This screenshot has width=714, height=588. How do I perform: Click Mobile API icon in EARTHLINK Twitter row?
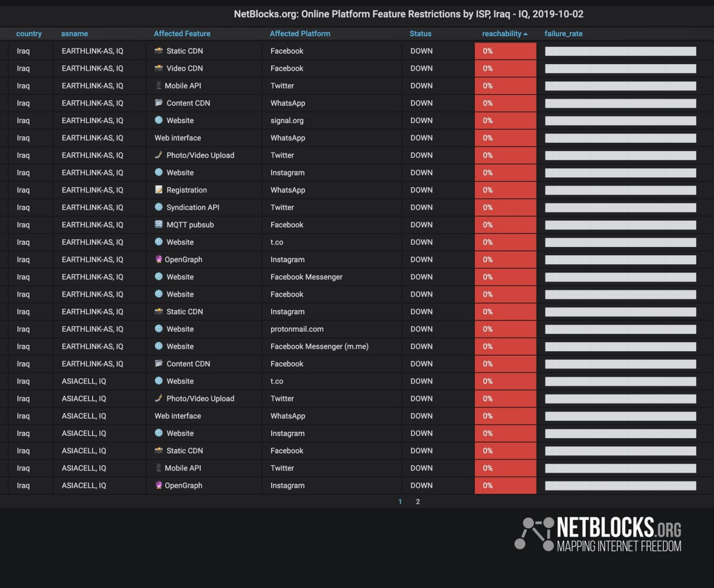pyautogui.click(x=158, y=85)
